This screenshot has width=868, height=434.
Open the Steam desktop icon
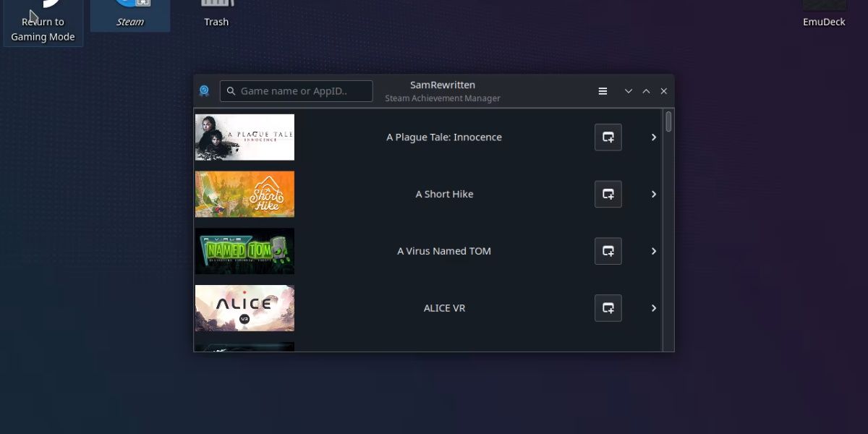(130, 14)
